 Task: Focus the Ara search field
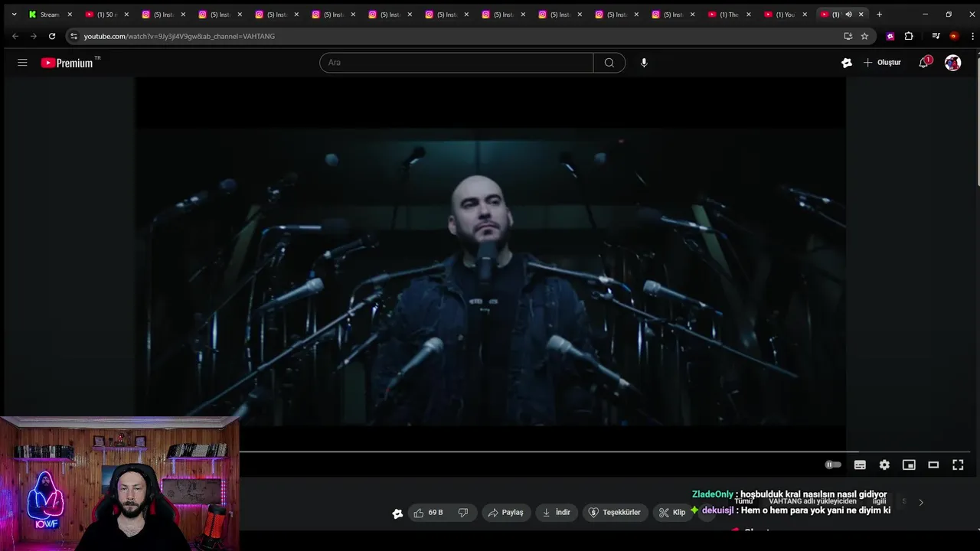pyautogui.click(x=456, y=63)
